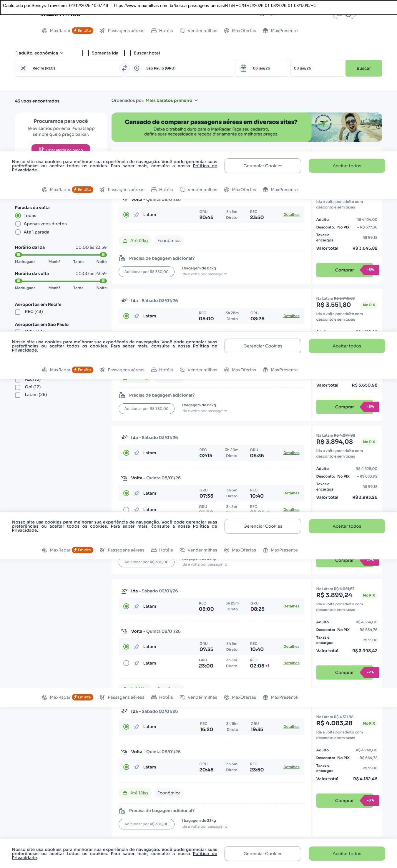Choose the 23:00 GRU return flight radio button
The width and height of the screenshot is (397, 868).
coord(126,663)
